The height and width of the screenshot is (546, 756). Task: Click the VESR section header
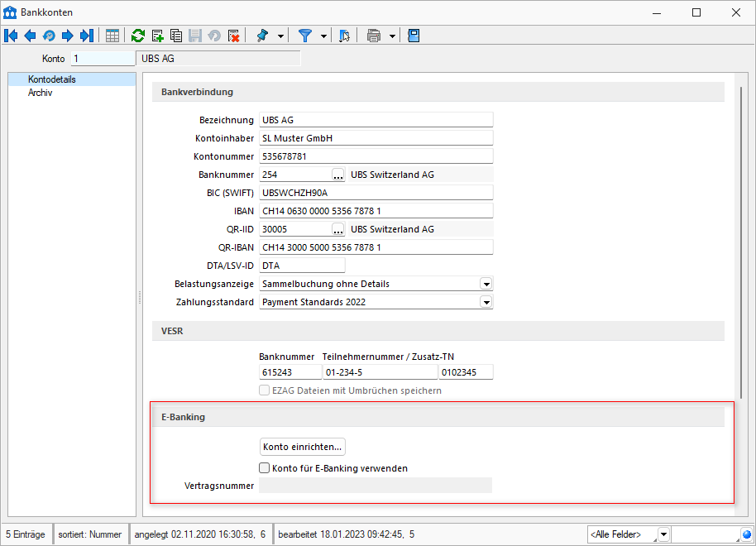pos(438,331)
